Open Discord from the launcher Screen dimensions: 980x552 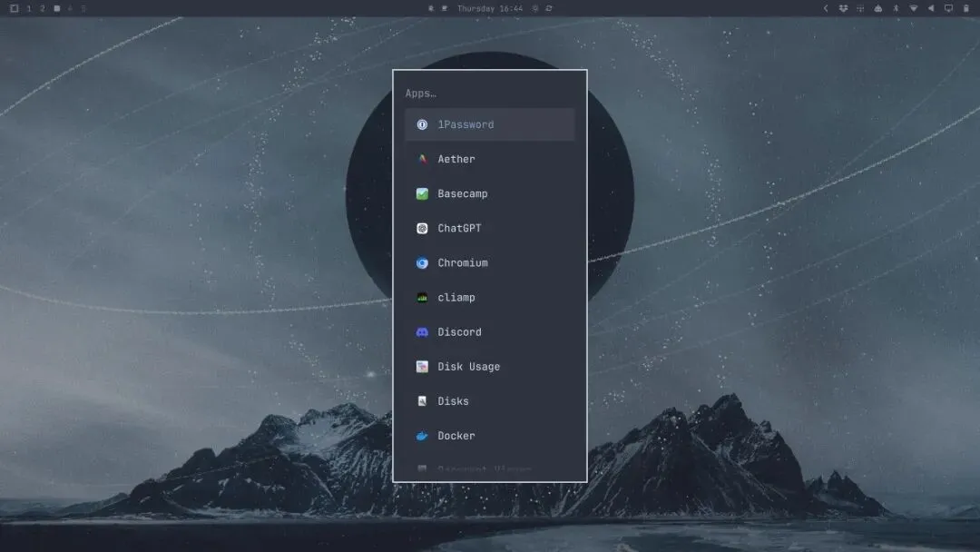click(489, 332)
